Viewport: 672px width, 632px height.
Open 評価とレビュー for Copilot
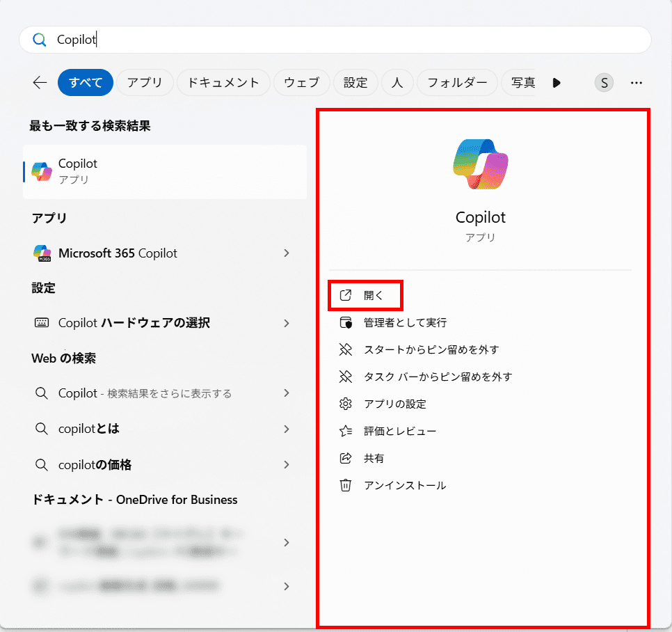[x=388, y=431]
